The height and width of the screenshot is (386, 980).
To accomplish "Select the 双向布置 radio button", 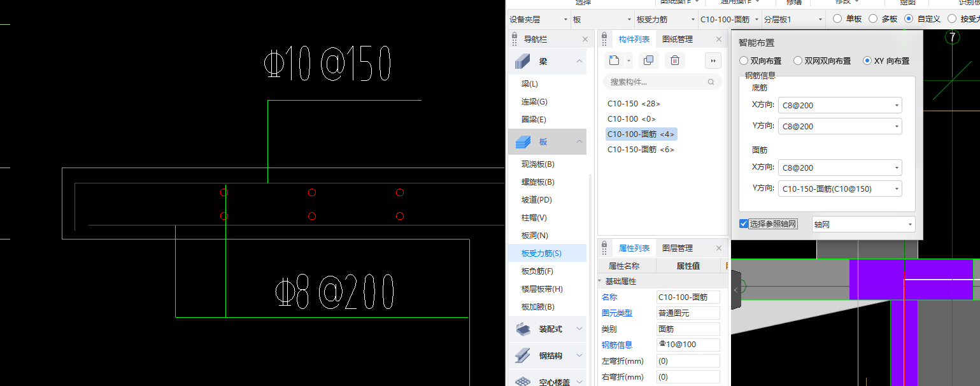I will tap(743, 61).
